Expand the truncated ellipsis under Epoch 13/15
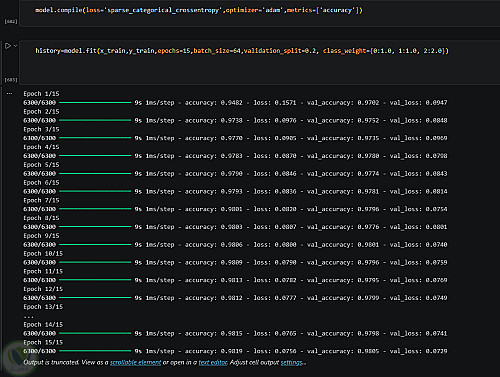 (29, 316)
